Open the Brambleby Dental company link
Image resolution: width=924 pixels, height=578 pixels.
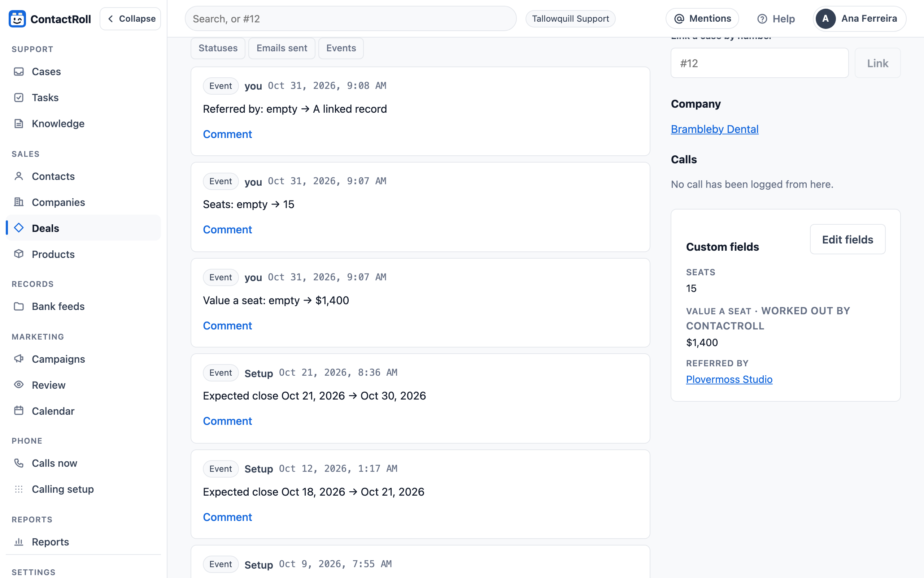tap(714, 129)
